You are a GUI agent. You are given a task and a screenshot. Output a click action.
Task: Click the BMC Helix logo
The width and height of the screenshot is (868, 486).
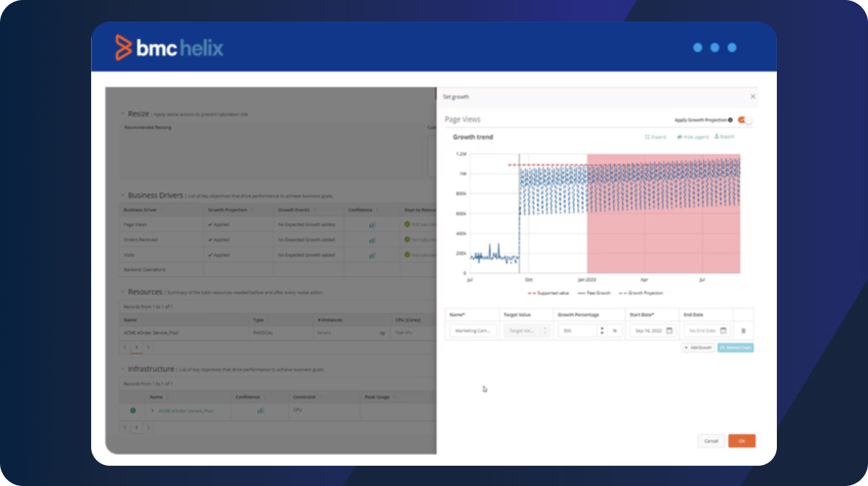(x=169, y=48)
